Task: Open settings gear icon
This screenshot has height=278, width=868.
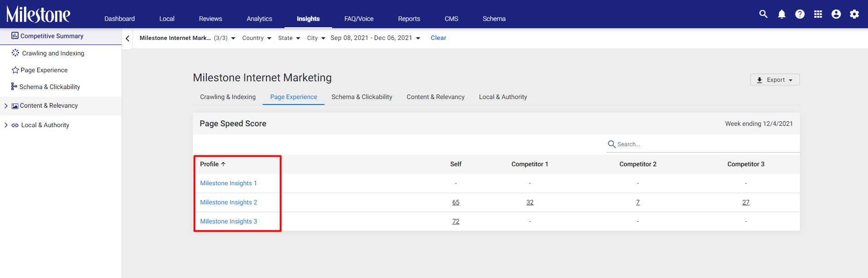Action: point(854,14)
